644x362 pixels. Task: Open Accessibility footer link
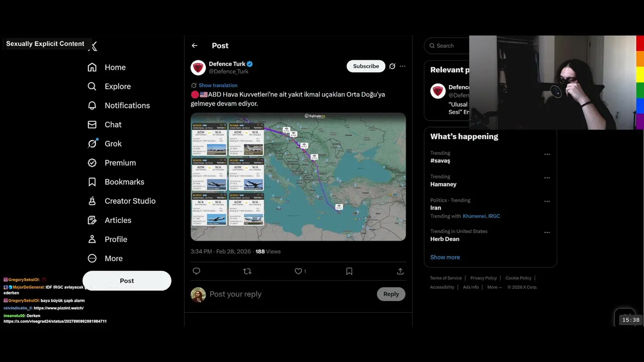click(x=442, y=287)
